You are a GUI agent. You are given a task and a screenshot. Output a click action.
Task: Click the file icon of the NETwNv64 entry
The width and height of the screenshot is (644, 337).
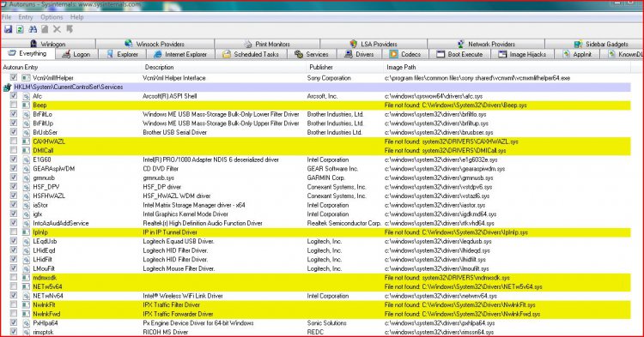26,296
